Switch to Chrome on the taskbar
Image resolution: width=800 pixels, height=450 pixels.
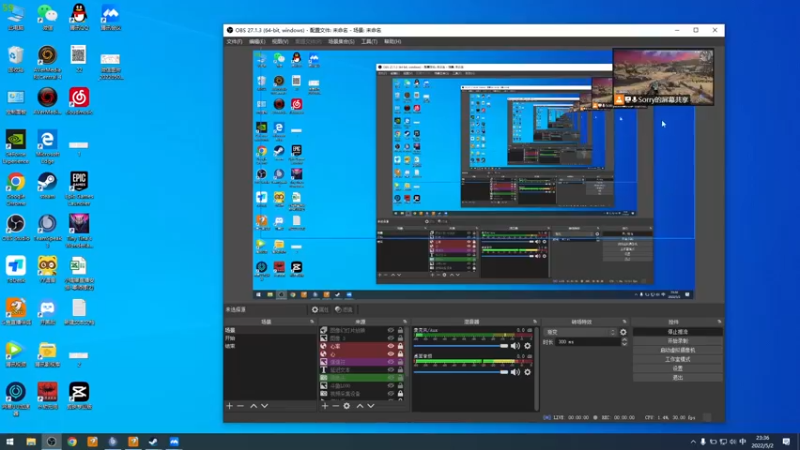click(x=72, y=442)
